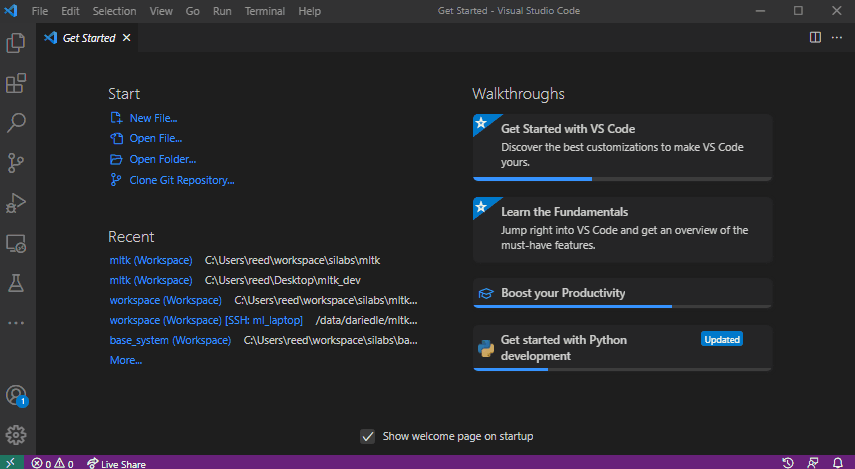Open the mltk_dev recent workspace
The width and height of the screenshot is (855, 469).
(151, 280)
